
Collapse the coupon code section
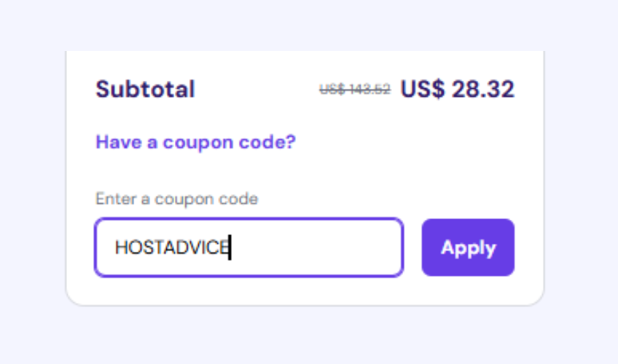195,142
